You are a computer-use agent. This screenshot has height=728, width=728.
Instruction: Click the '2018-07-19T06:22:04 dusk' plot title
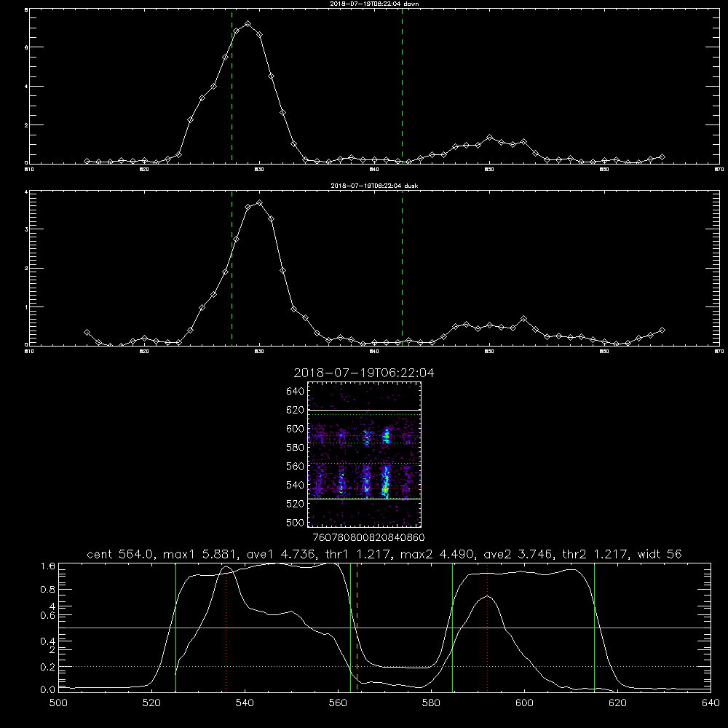(374, 186)
